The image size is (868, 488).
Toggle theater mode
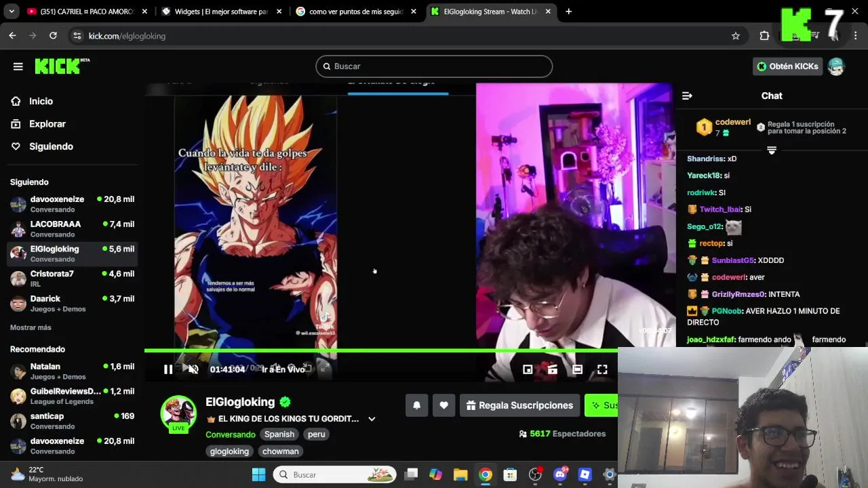coord(577,369)
